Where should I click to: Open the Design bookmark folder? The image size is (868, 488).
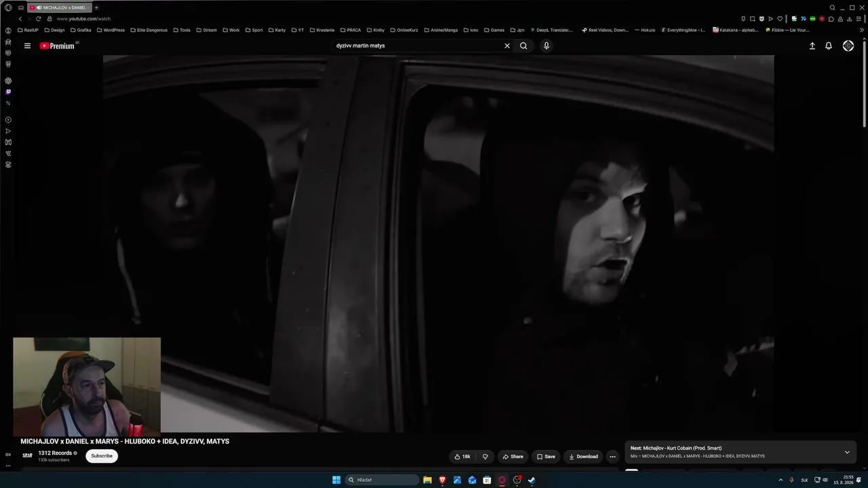54,30
